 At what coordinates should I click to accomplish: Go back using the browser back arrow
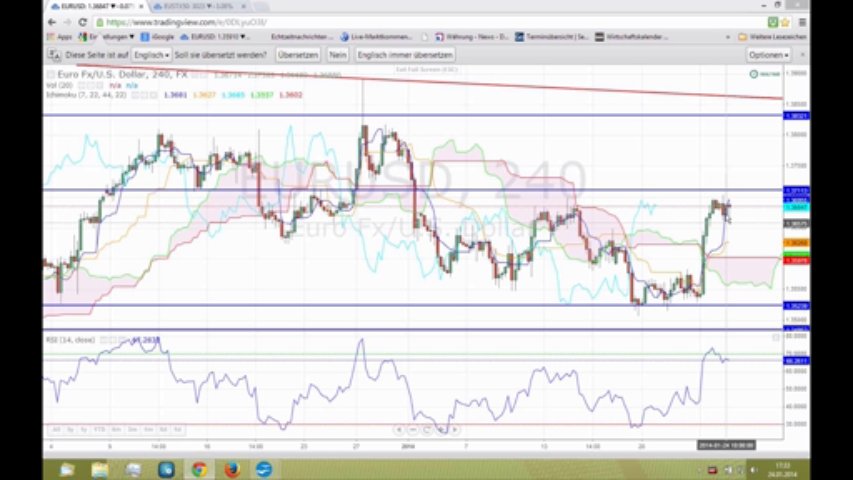pos(52,21)
